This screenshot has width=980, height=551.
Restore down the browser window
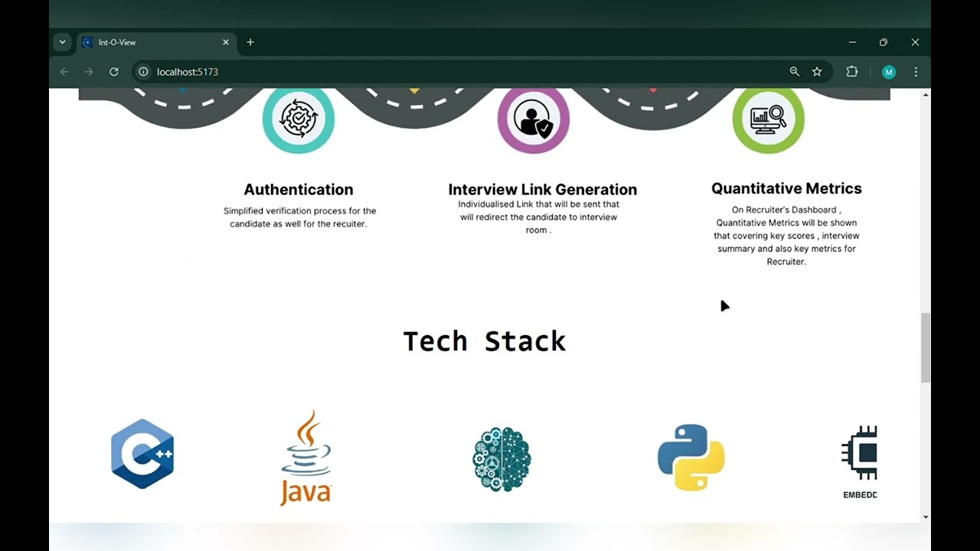[884, 42]
